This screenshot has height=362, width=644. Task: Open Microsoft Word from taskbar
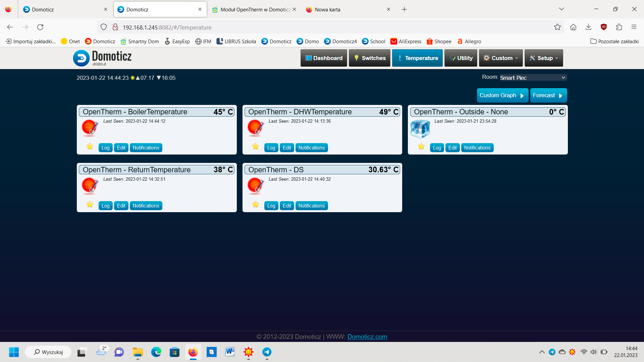pyautogui.click(x=230, y=352)
